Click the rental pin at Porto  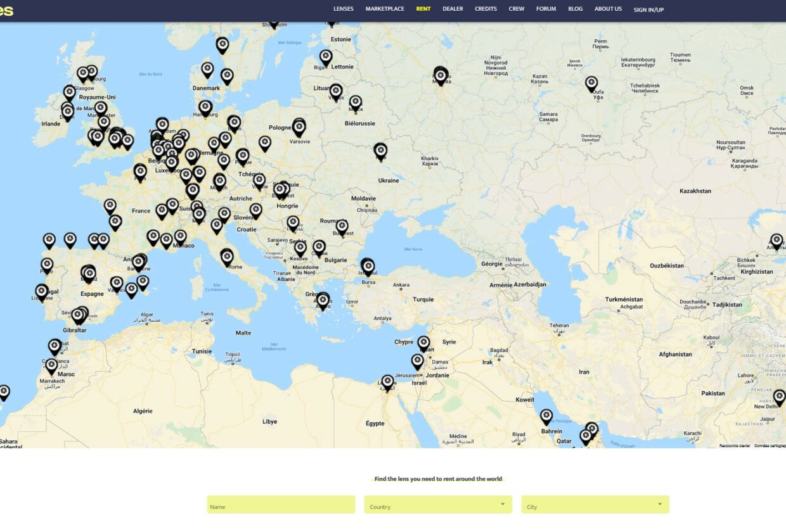(47, 265)
